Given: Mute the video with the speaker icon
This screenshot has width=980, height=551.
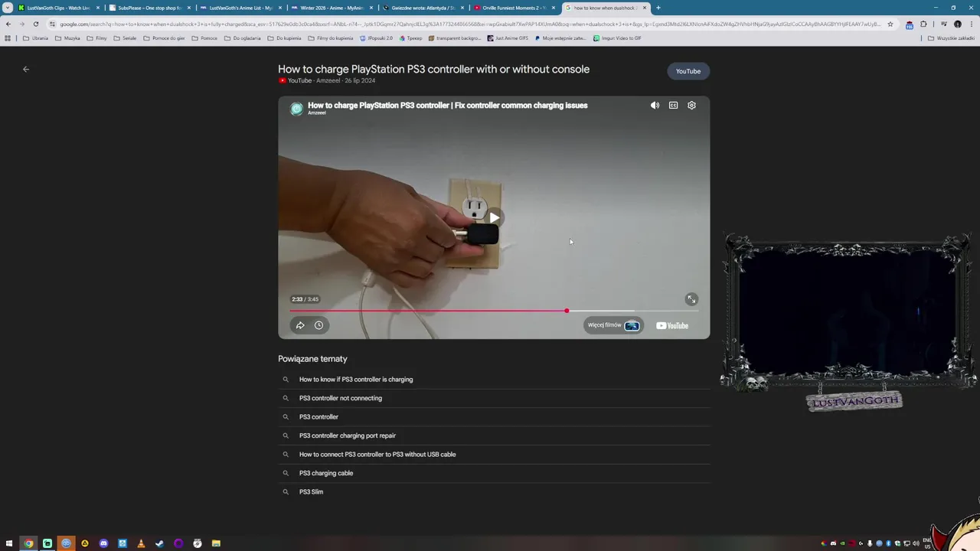Looking at the screenshot, I should click(x=655, y=106).
